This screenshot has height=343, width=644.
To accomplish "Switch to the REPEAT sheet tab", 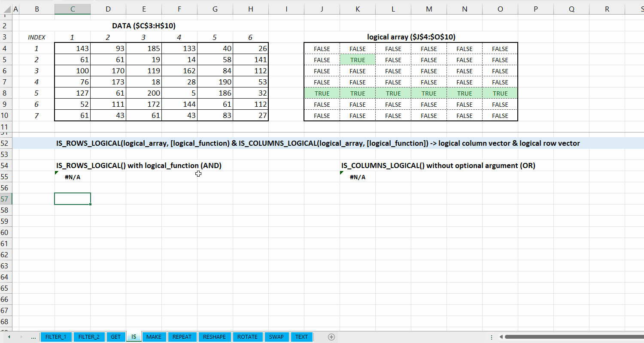I will click(x=182, y=337).
